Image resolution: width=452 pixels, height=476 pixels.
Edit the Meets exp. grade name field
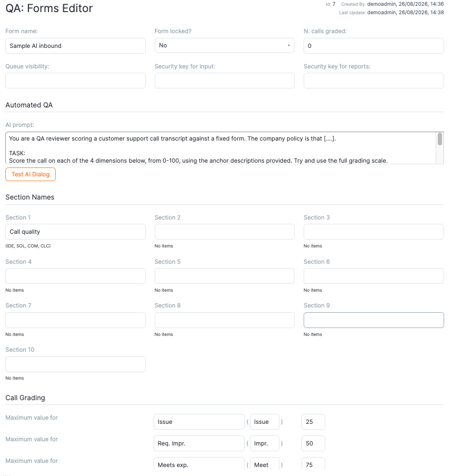click(x=199, y=464)
